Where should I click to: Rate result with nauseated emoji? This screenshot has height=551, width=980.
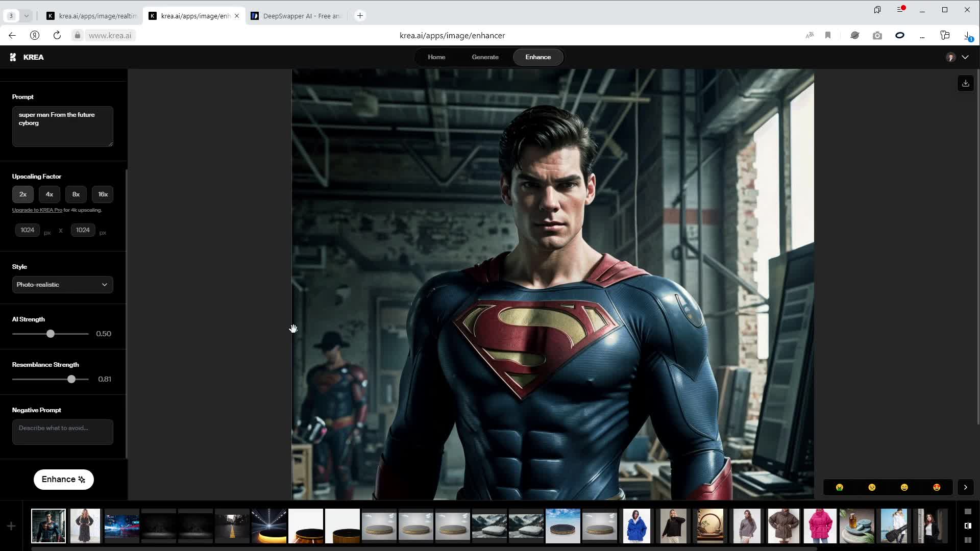pos(840,487)
